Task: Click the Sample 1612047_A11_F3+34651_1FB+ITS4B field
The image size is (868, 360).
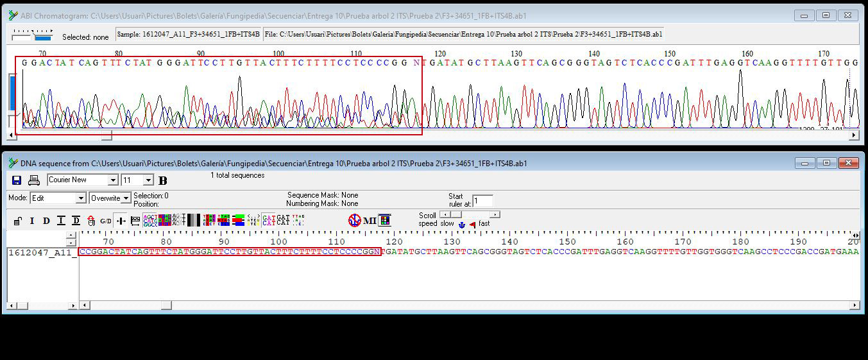Action: click(189, 34)
